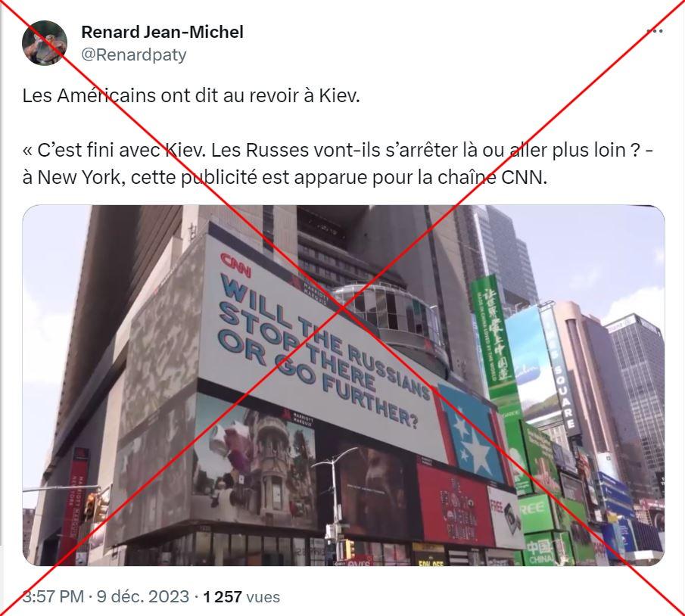Click the "WILL THE RUSSIANS STOP THERE" billboard text
The height and width of the screenshot is (616, 685).
point(318,350)
